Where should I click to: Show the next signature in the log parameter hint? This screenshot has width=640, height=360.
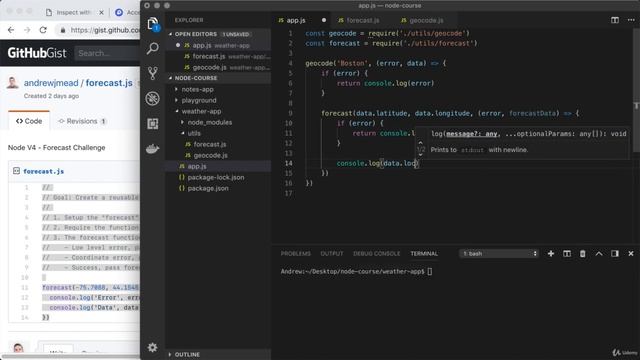pos(420,155)
